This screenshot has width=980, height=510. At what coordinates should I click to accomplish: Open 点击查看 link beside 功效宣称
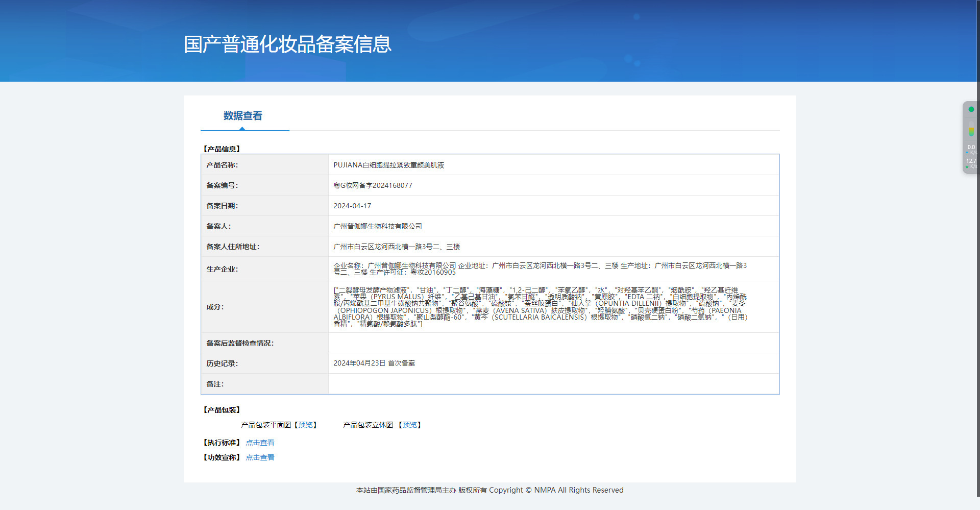260,457
